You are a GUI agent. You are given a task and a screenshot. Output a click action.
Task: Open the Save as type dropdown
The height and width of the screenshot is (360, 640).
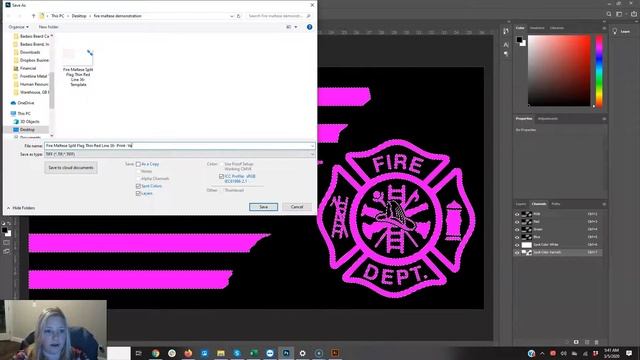(x=180, y=154)
